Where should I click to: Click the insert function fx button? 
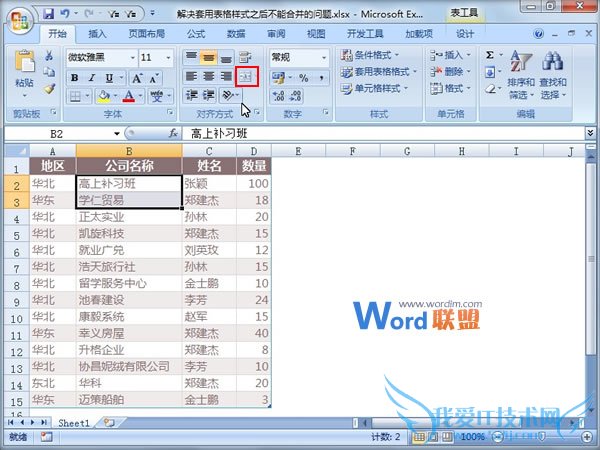pos(173,133)
